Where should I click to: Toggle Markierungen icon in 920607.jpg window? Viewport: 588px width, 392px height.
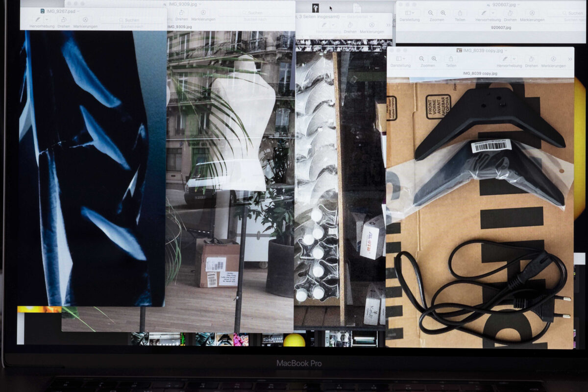[532, 13]
